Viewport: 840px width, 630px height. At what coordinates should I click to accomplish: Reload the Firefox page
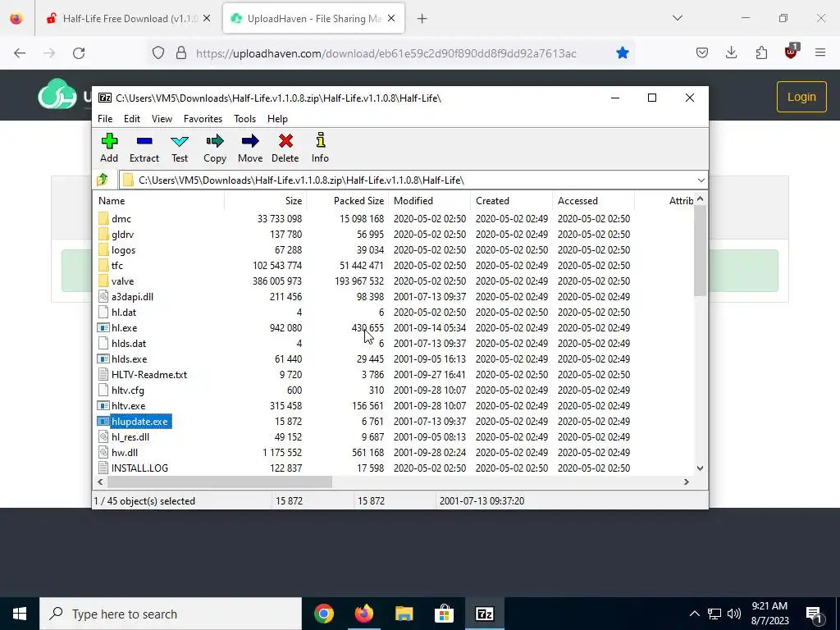(79, 53)
